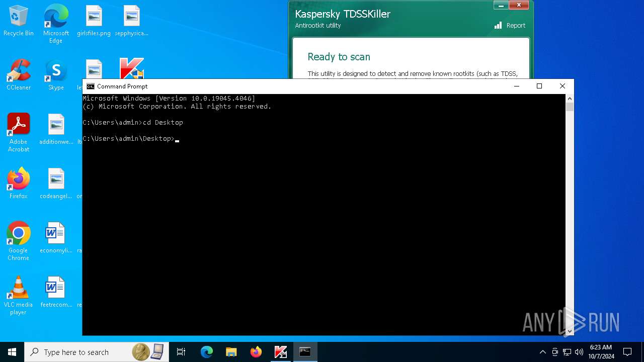Select the sepphysica... image file on desktop
The width and height of the screenshot is (644, 362).
click(131, 21)
